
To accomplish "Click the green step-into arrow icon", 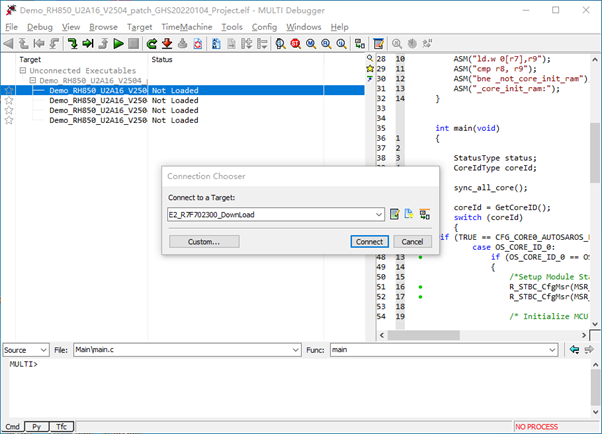I will pos(73,44).
